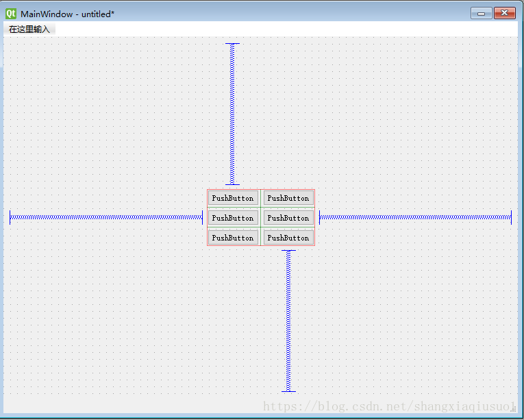
Task: Select the vertical spacer below the button grid
Action: [x=288, y=321]
